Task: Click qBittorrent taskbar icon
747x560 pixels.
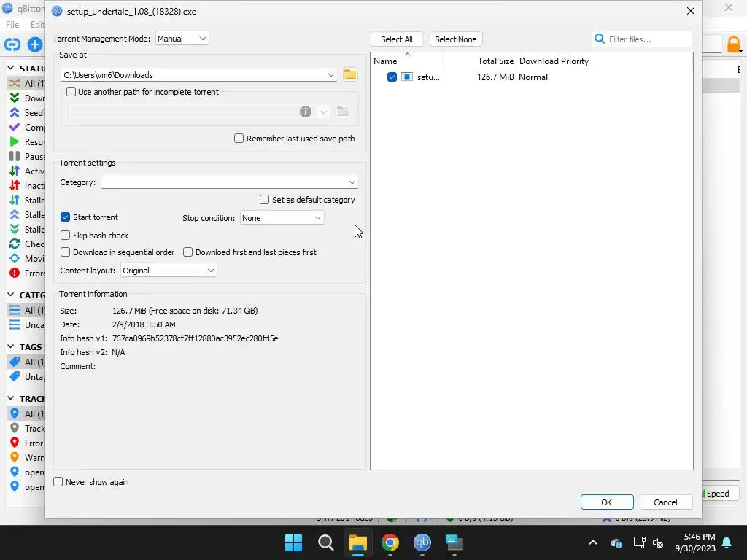Action: [422, 542]
